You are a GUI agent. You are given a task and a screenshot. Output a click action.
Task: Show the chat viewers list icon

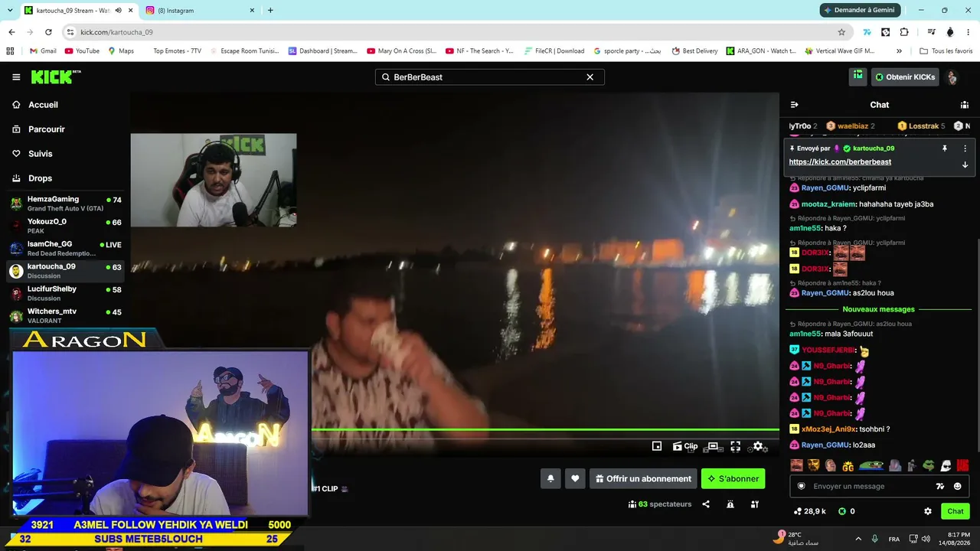(x=965, y=105)
